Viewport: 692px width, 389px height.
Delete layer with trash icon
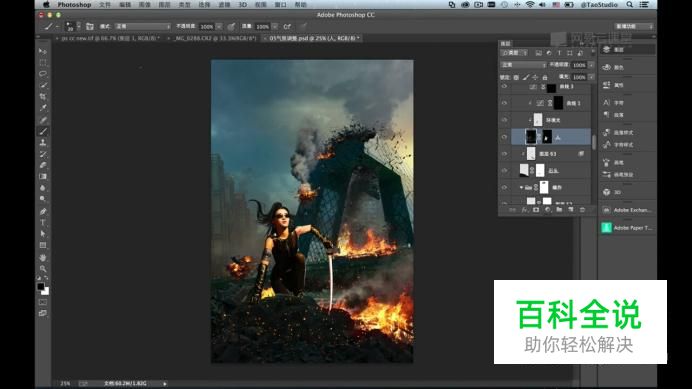[x=582, y=210]
